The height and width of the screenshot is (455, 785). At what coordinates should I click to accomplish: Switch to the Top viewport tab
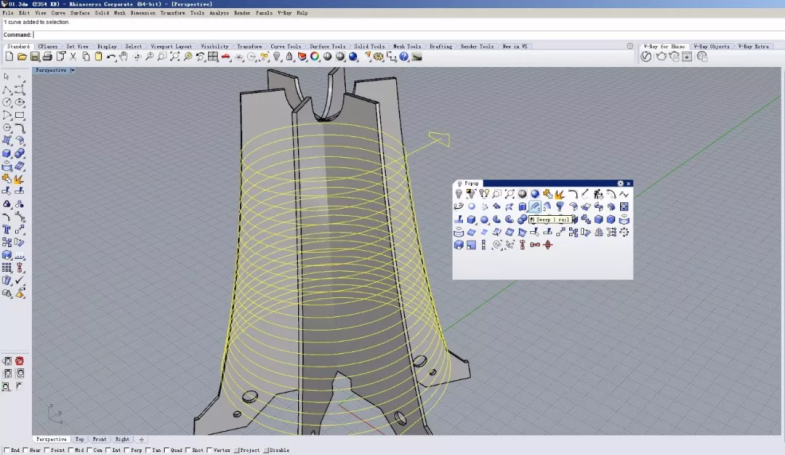[80, 439]
